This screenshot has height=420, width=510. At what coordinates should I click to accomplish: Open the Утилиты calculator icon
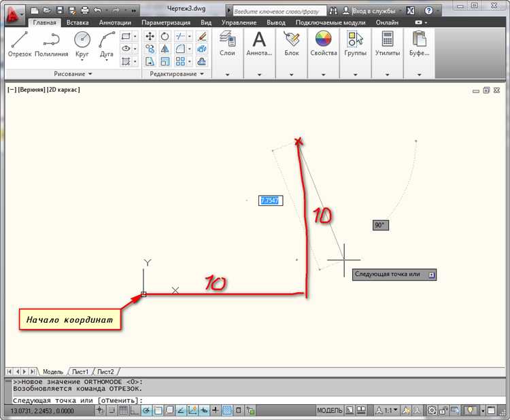coord(388,39)
